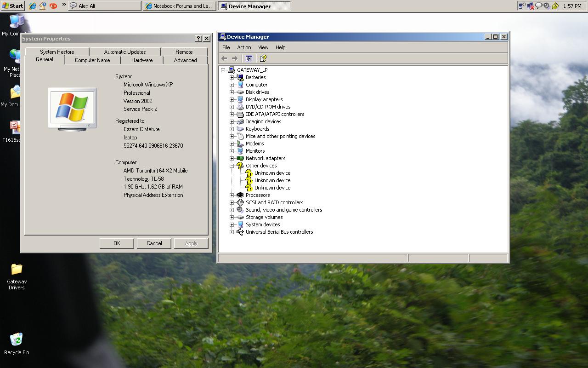The image size is (588, 368).
Task: Expand the System devices node
Action: pyautogui.click(x=232, y=224)
